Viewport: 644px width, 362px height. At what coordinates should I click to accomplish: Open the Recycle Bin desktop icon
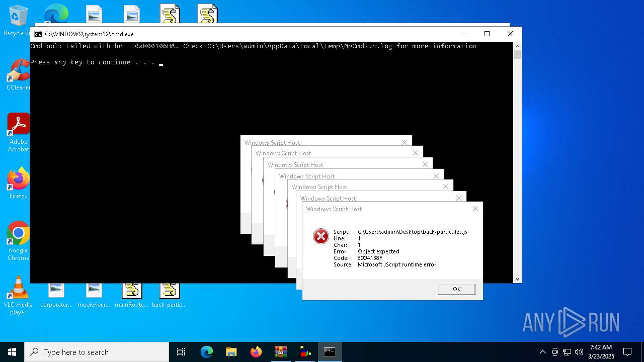tap(18, 21)
